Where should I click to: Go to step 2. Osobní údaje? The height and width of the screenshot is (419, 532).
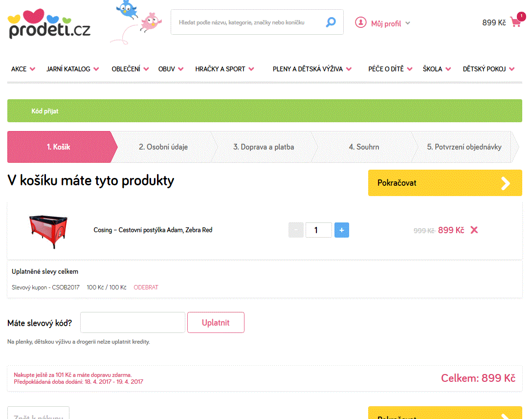point(163,147)
